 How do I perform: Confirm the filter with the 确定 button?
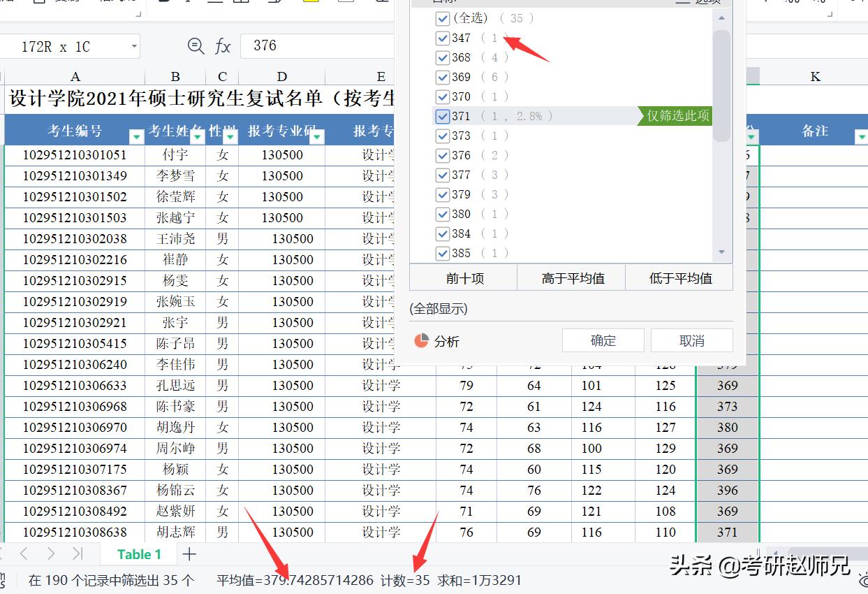click(x=602, y=340)
